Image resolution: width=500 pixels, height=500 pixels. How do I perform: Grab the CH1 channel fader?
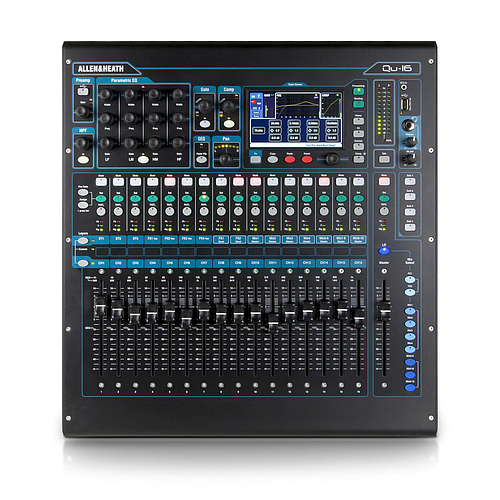[x=100, y=306]
